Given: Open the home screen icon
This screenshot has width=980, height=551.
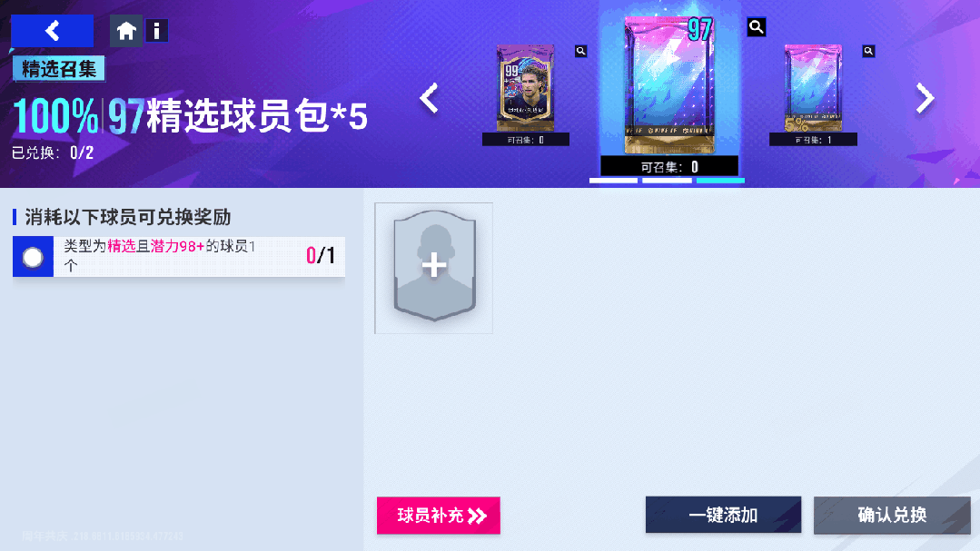Looking at the screenshot, I should coord(126,31).
